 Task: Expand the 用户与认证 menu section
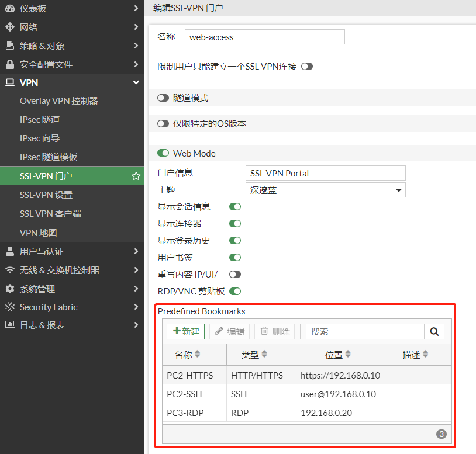tap(71, 251)
